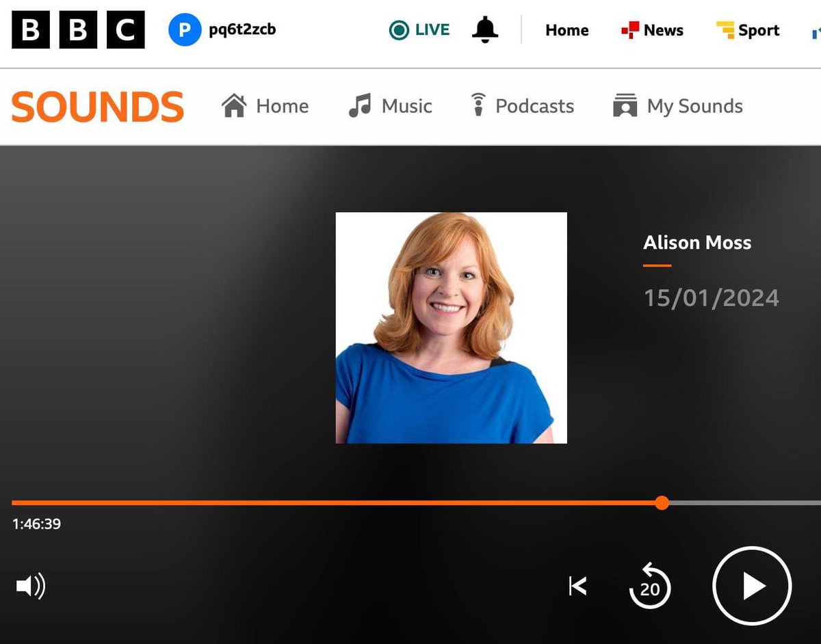
Task: Click the green LIVE circle icon
Action: pos(398,30)
